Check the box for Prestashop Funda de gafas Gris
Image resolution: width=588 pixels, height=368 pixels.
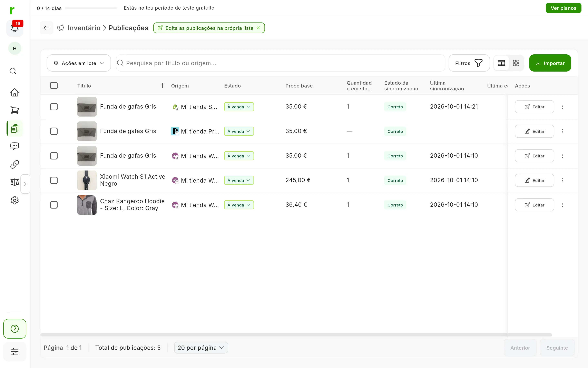point(54,131)
